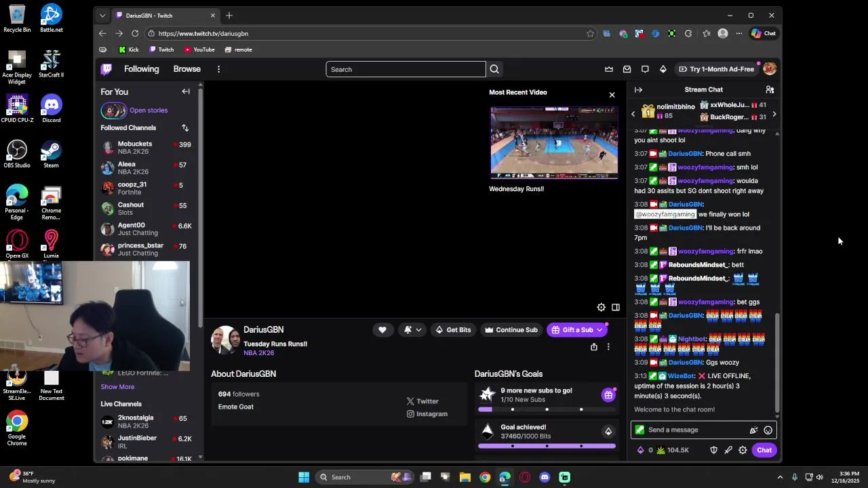Click the chat scrollbar
This screenshot has height=488, width=868.
pyautogui.click(x=777, y=363)
